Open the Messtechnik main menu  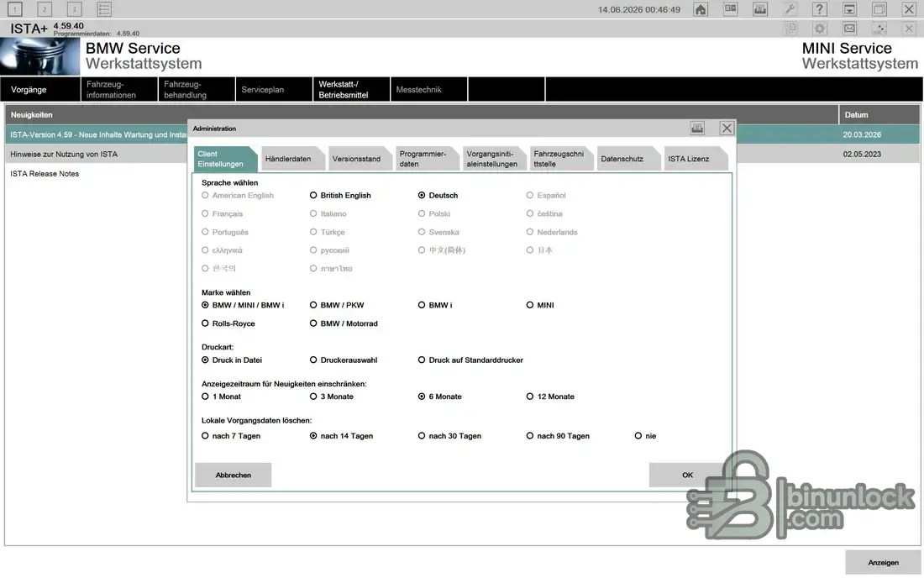(x=428, y=90)
